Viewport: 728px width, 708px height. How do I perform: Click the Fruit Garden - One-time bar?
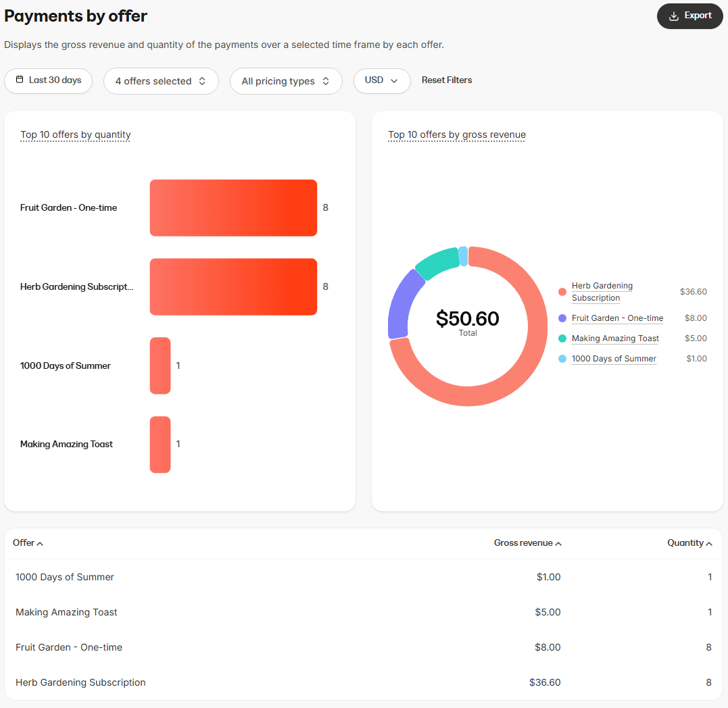(x=233, y=207)
